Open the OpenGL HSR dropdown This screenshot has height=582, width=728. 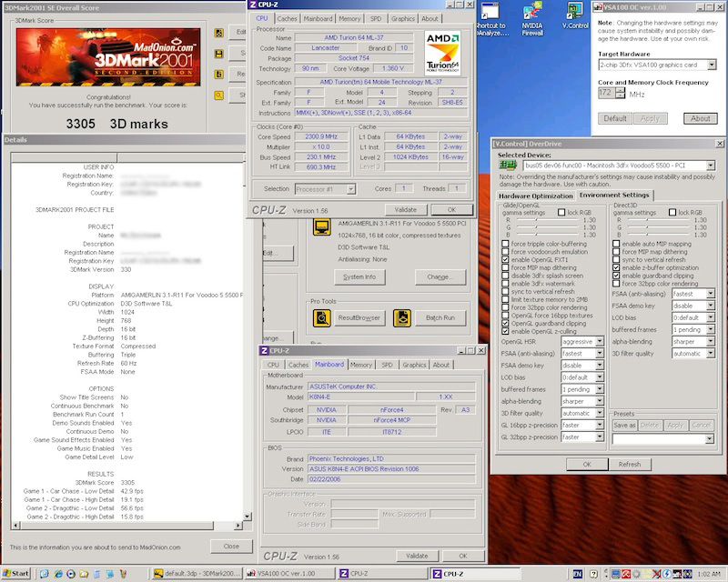pyautogui.click(x=600, y=342)
